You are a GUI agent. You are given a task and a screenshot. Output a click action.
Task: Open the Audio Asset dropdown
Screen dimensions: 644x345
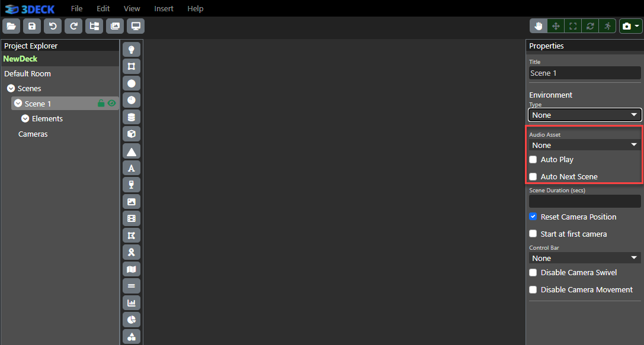[x=584, y=145]
